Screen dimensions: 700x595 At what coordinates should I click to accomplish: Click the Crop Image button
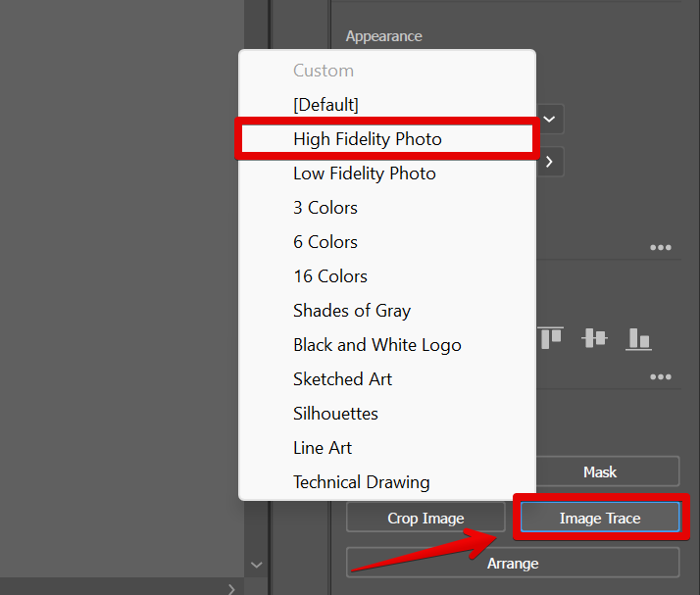pos(425,519)
